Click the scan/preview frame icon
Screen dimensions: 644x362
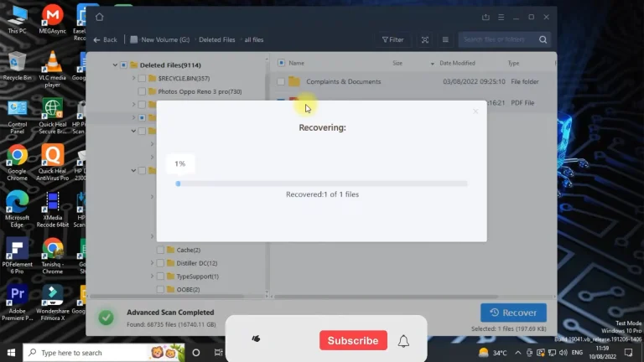click(424, 40)
